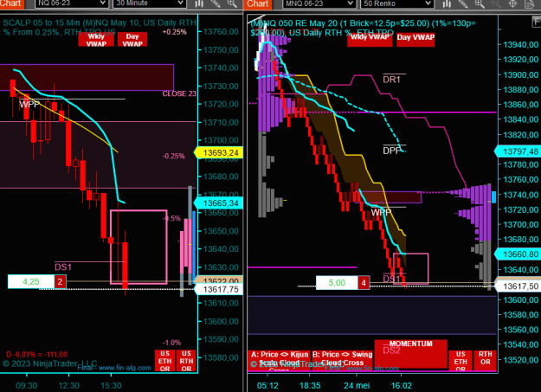Click red quantity 4 box on MNQ chart

pyautogui.click(x=364, y=283)
